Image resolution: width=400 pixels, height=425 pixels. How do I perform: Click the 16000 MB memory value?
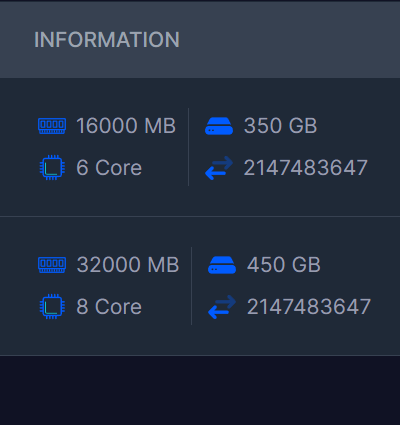tap(126, 126)
